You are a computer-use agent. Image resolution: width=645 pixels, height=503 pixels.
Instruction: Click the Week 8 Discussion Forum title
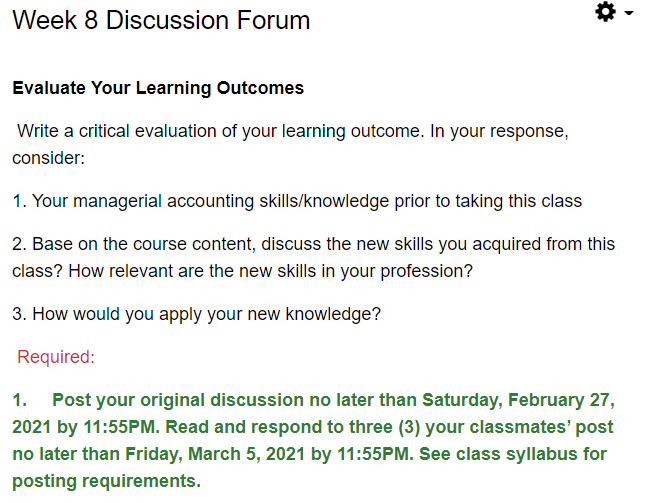click(x=161, y=20)
